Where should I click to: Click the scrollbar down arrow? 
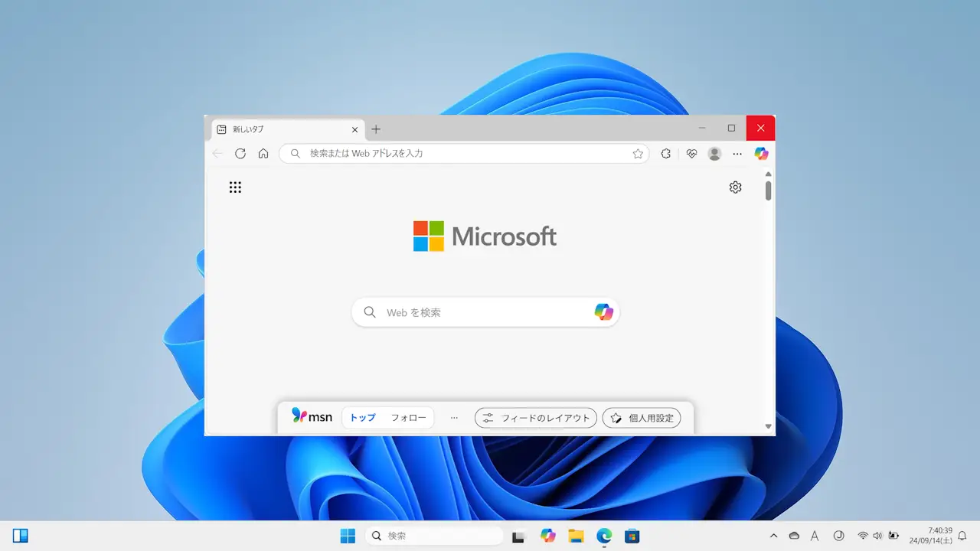(x=768, y=426)
